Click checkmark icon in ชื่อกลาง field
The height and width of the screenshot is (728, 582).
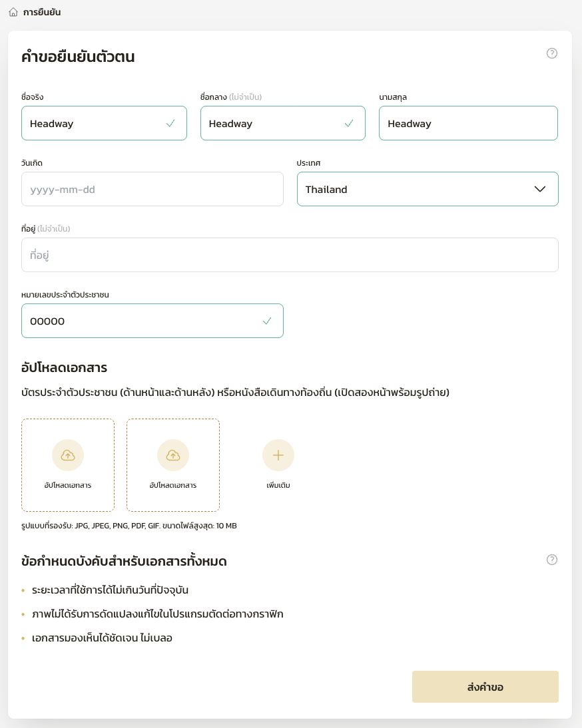[x=349, y=123]
